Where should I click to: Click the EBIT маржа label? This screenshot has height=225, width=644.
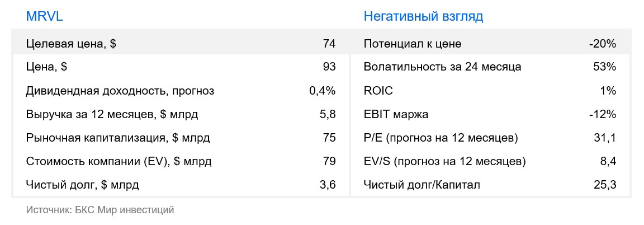396,115
